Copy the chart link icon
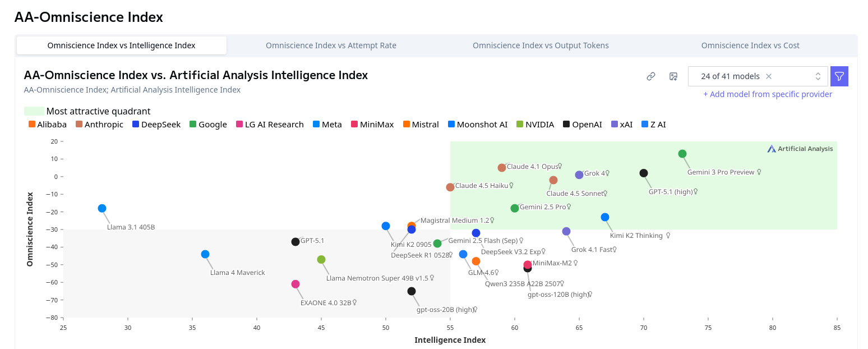 point(651,76)
